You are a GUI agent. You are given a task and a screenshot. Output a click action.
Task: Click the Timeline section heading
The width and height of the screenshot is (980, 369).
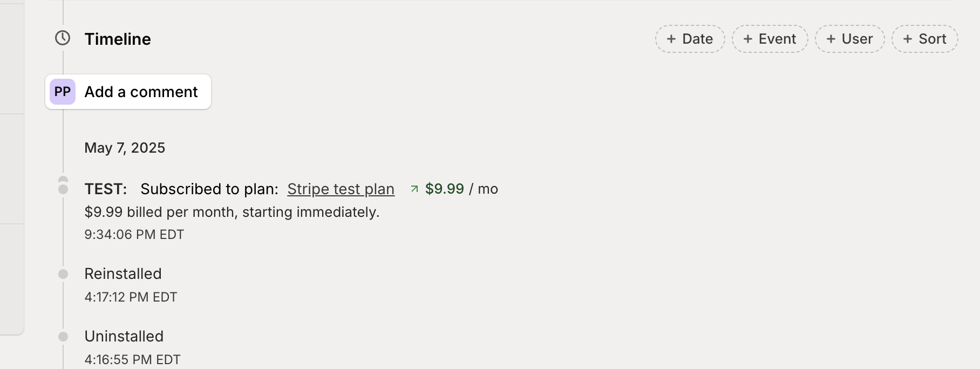coord(118,39)
